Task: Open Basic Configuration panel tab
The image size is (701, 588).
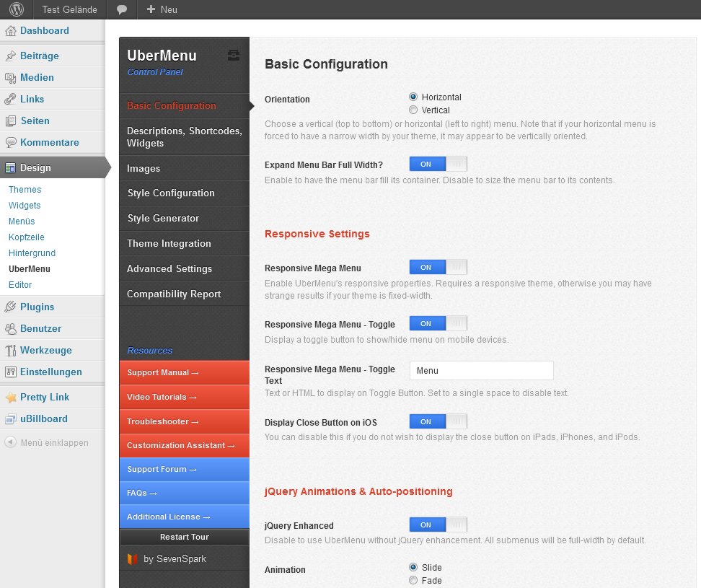Action: click(184, 105)
